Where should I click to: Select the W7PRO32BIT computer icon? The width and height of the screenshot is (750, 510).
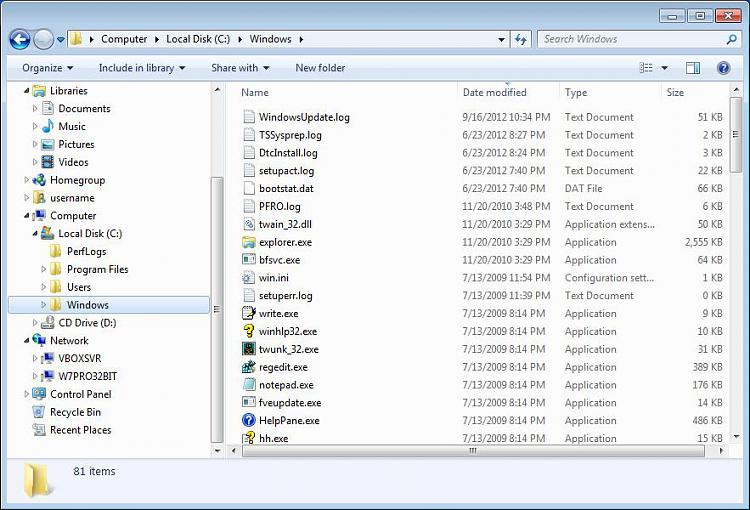tap(47, 376)
